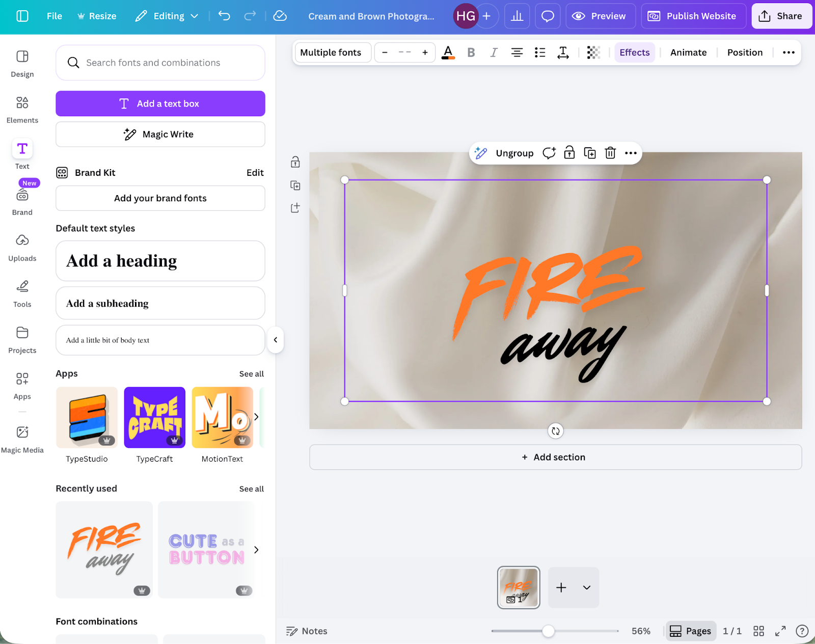815x644 pixels.
Task: Open the Magic Media panel
Action: click(22, 436)
